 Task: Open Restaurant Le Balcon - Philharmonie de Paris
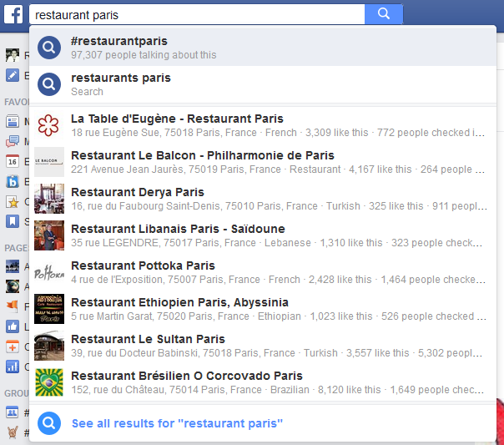(x=263, y=162)
